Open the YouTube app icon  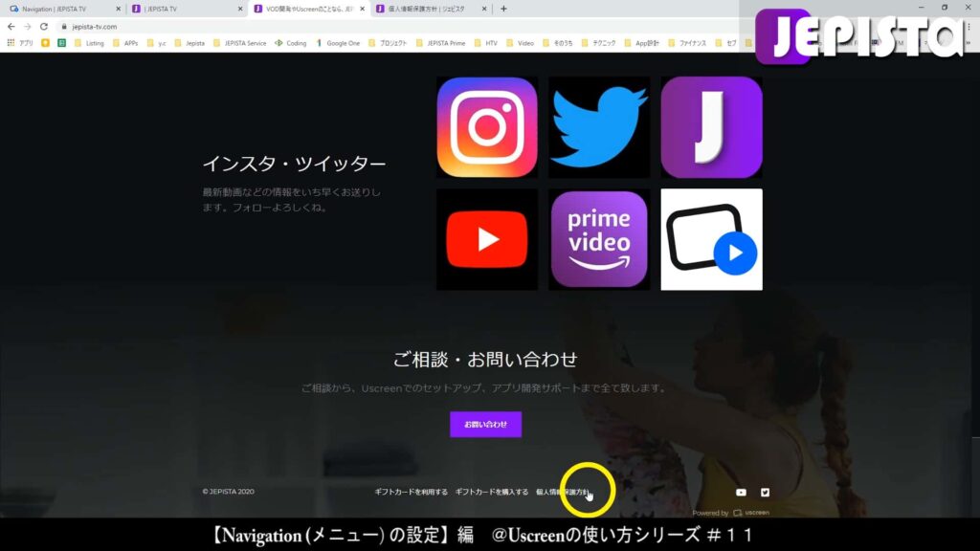[486, 237]
